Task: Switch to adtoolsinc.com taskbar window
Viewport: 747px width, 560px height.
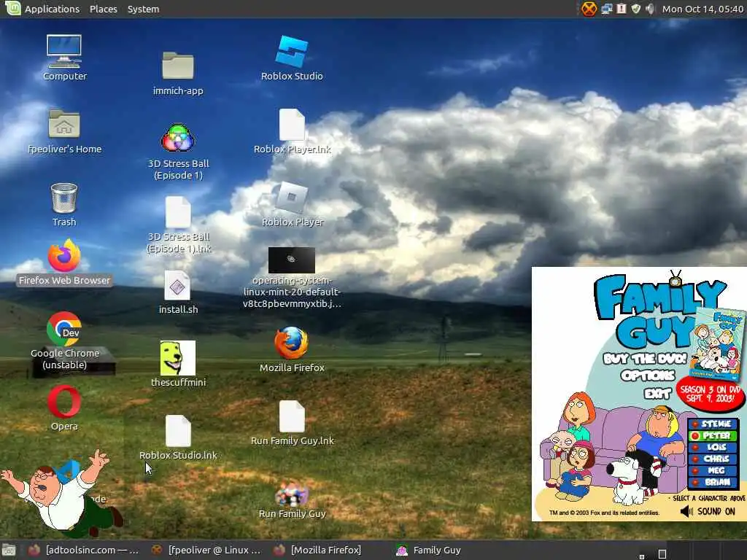Action: click(84, 551)
